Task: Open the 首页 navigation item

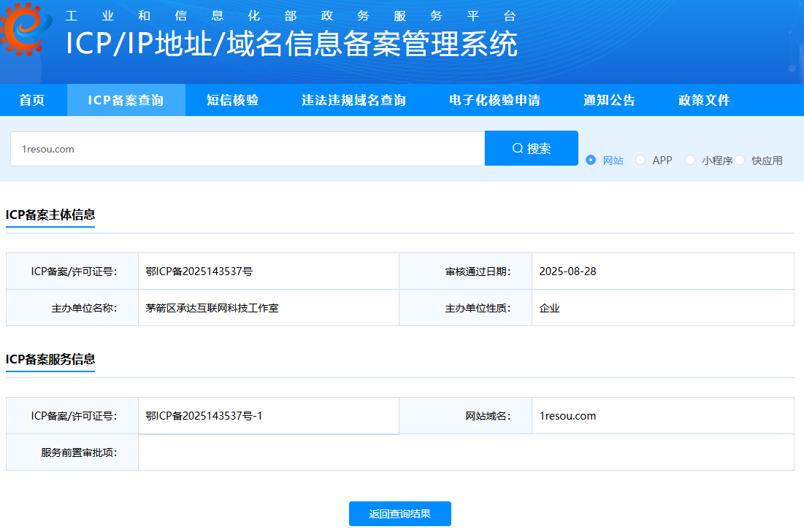Action: click(x=32, y=100)
